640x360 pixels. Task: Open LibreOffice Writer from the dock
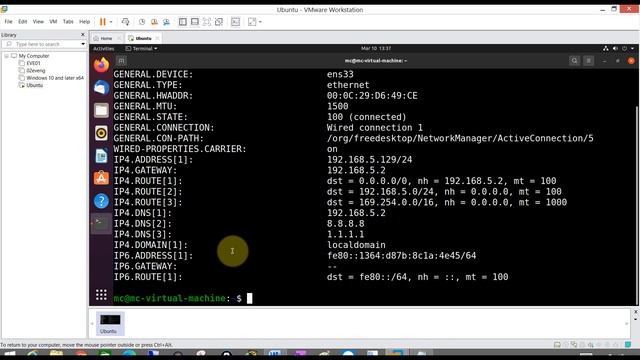pos(101,156)
